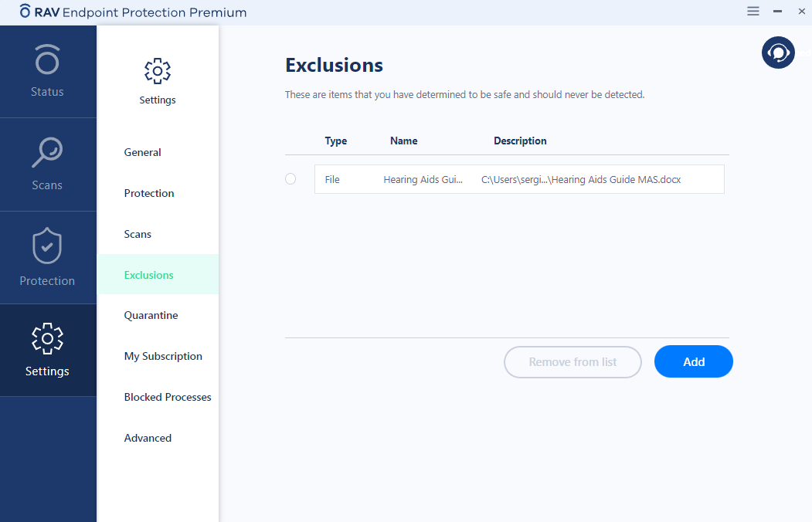
Task: Click the Settings gear icon atop submenu
Action: click(158, 71)
